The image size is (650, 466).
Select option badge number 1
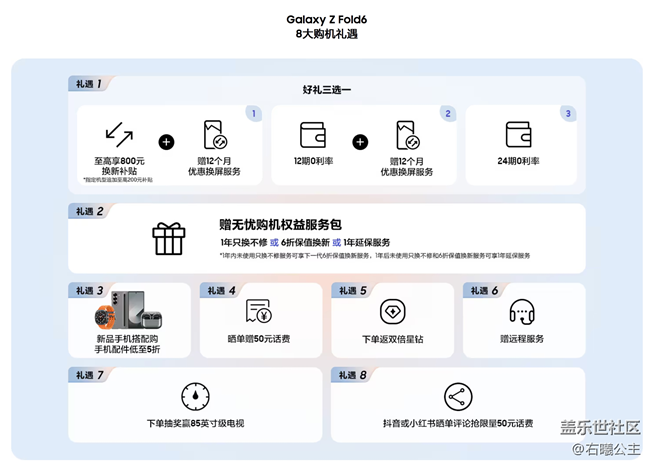254,114
